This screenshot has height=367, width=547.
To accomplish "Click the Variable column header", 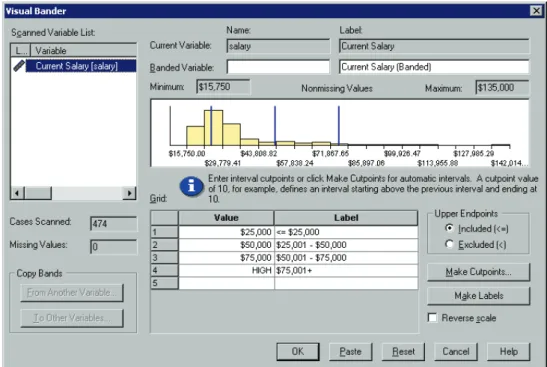I will tap(84, 51).
